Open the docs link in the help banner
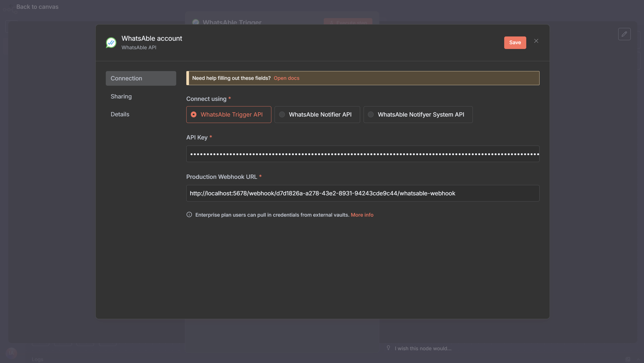The width and height of the screenshot is (644, 363). 286,78
